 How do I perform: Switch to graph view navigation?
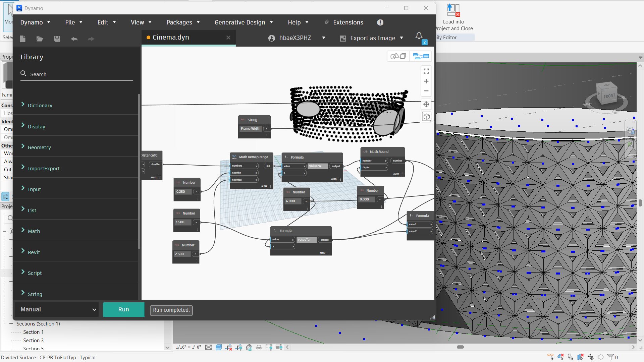click(421, 56)
